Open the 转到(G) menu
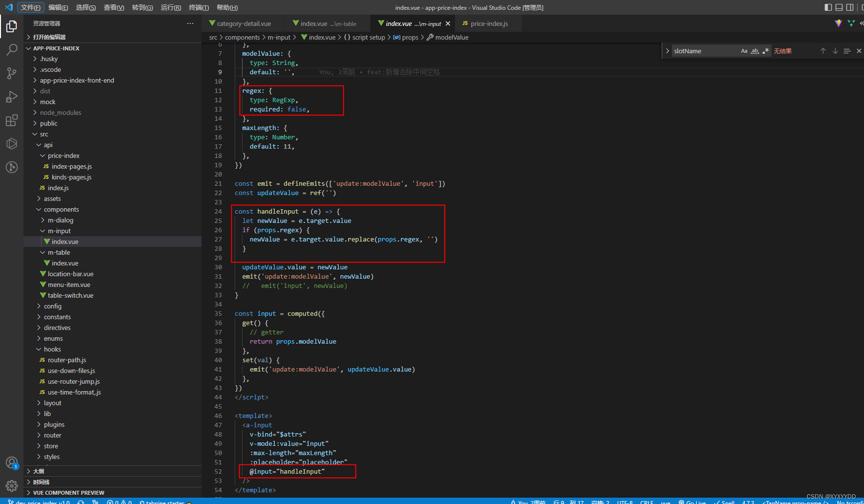Image resolution: width=864 pixels, height=504 pixels. coord(142,7)
